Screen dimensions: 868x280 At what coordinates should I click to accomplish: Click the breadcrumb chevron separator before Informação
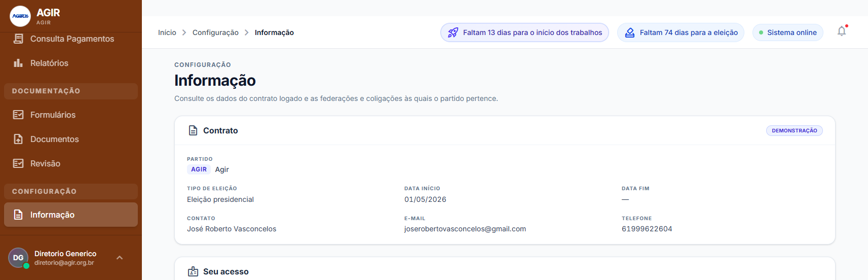pos(247,32)
